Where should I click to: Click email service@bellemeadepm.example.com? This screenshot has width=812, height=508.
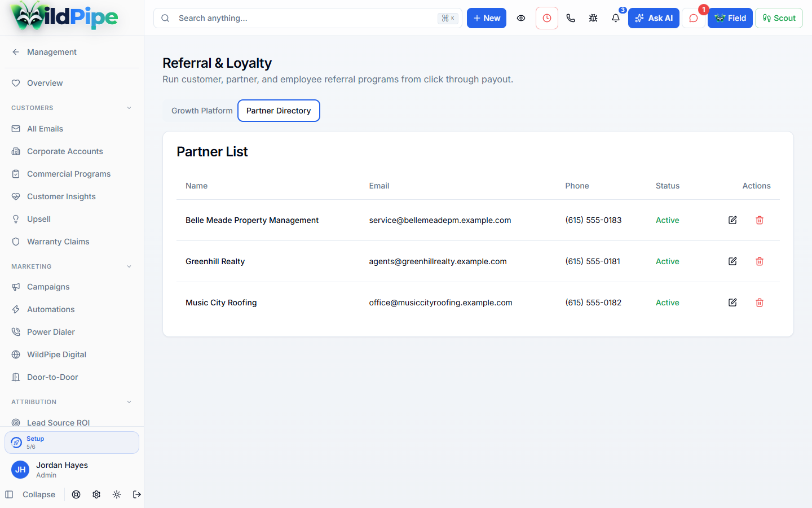(x=440, y=220)
